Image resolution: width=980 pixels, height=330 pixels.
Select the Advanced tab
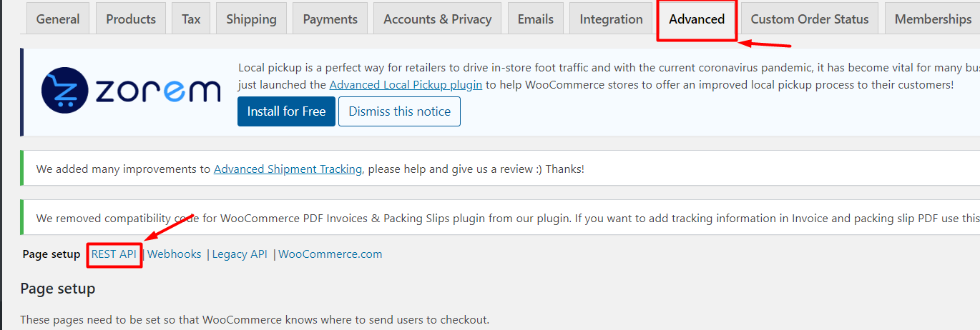coord(697,19)
